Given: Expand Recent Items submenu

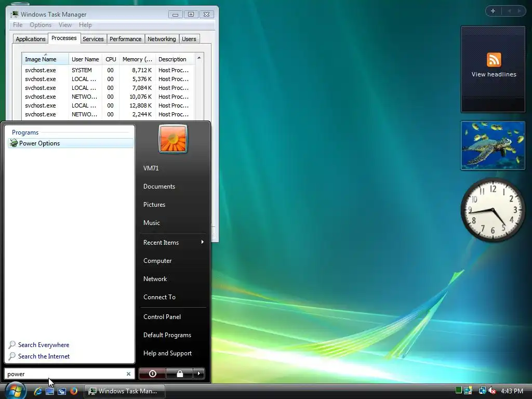Looking at the screenshot, I should click(x=172, y=242).
